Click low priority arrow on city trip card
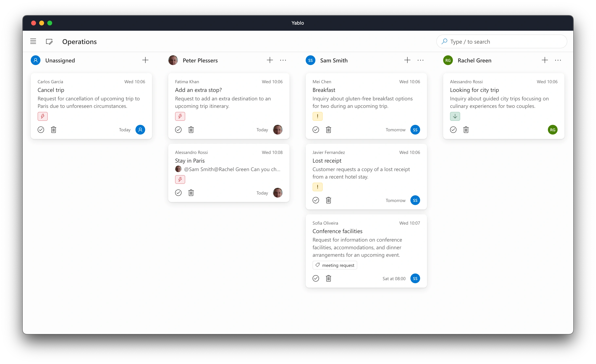 click(455, 116)
